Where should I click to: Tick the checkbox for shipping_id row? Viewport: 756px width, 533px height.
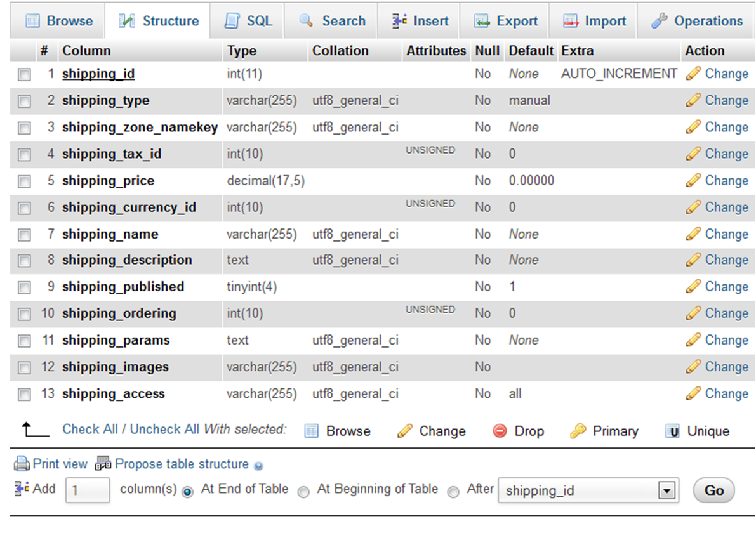[24, 75]
